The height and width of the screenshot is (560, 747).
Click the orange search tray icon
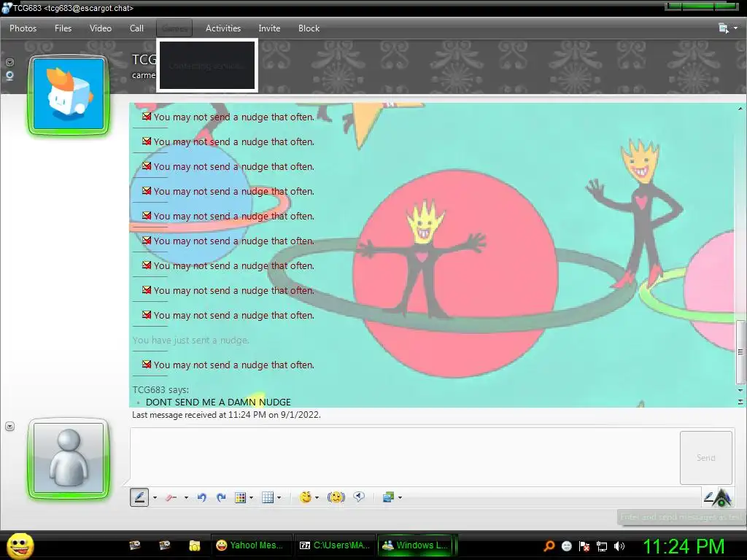[549, 545]
